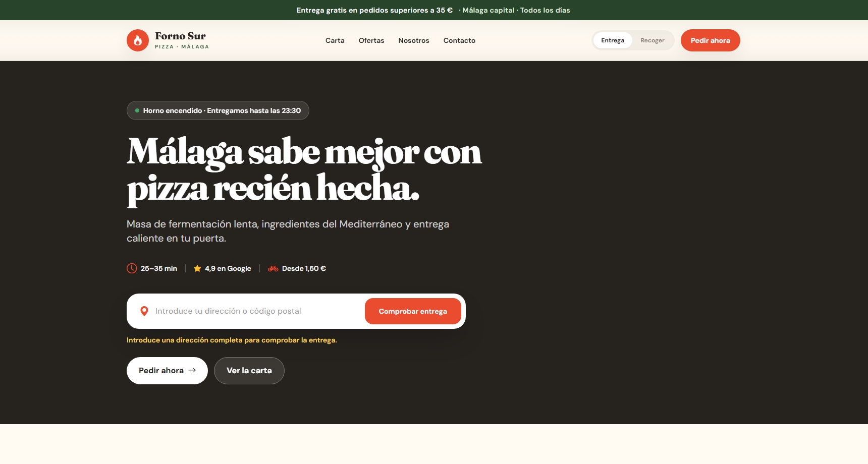
Task: Click the Desde 1,50 € delivery fee text
Action: [x=304, y=268]
